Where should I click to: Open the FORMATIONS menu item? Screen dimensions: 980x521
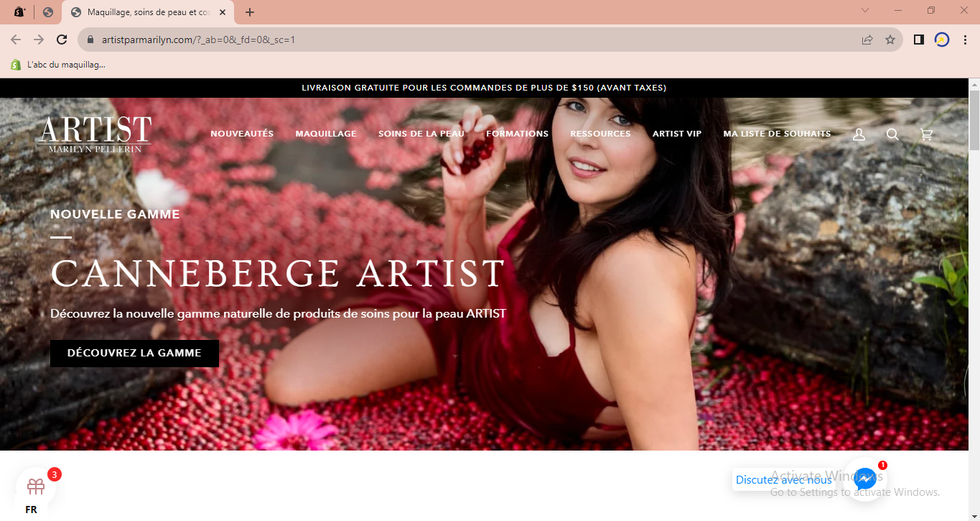[517, 134]
